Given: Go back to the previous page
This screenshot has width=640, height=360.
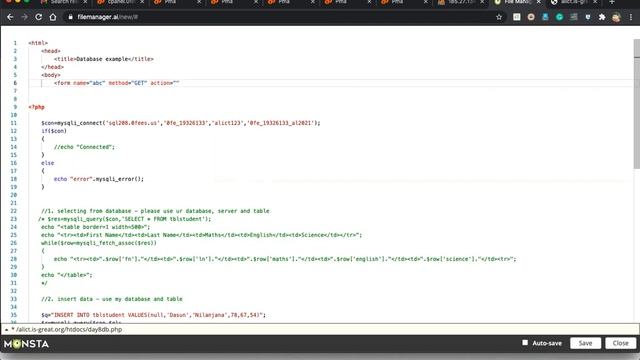Looking at the screenshot, I should point(10,17).
